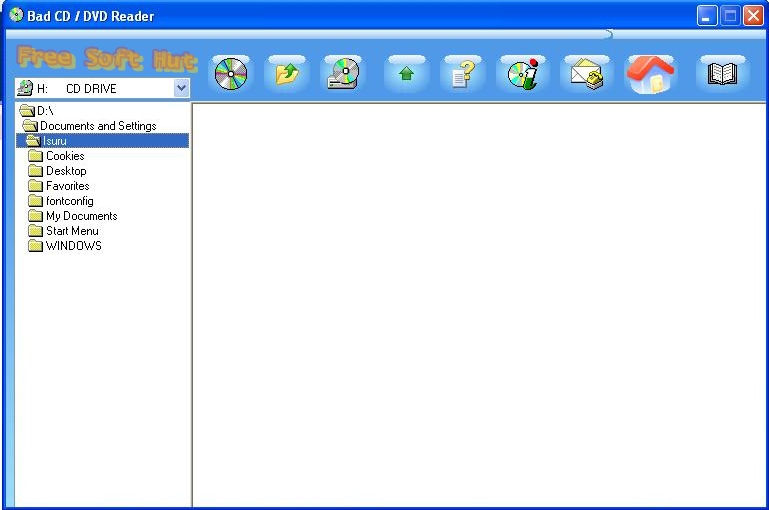
Task: Open the My Documents folder
Action: [x=73, y=216]
